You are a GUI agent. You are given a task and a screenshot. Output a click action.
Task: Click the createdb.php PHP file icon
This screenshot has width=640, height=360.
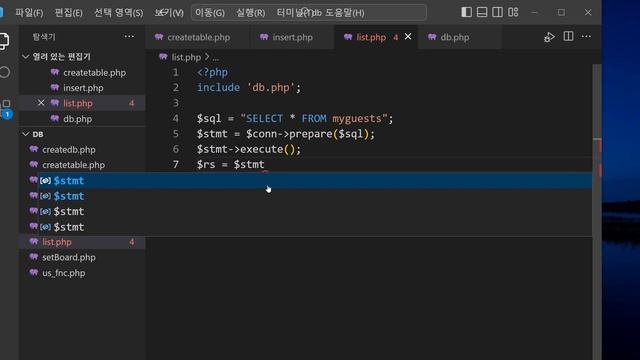point(33,149)
